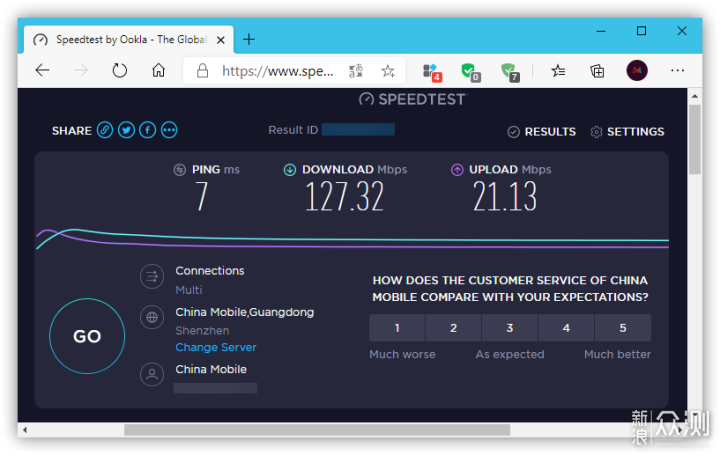Rate customer service 4
This screenshot has width=720, height=455.
tap(566, 328)
